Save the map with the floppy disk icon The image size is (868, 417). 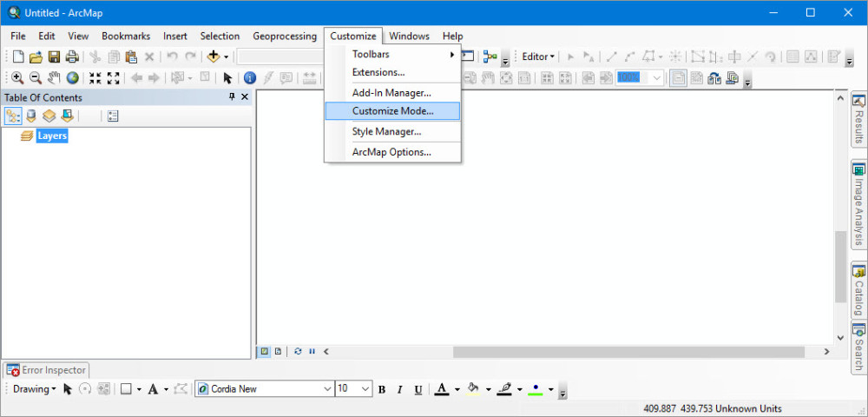[x=54, y=56]
